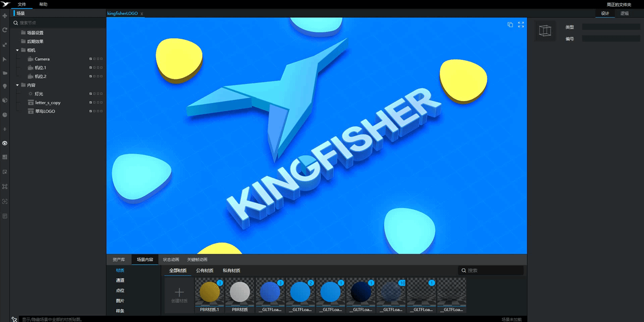Open the 帮助 menu

coord(42,4)
